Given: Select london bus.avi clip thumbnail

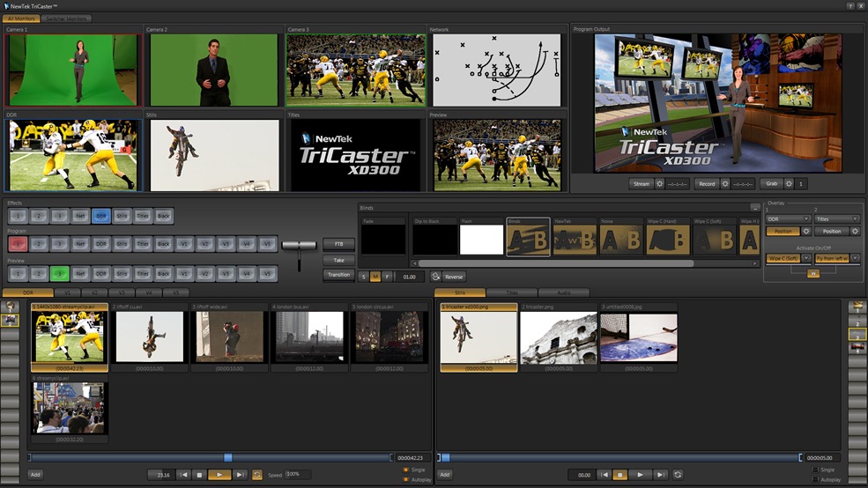Looking at the screenshot, I should coord(309,337).
